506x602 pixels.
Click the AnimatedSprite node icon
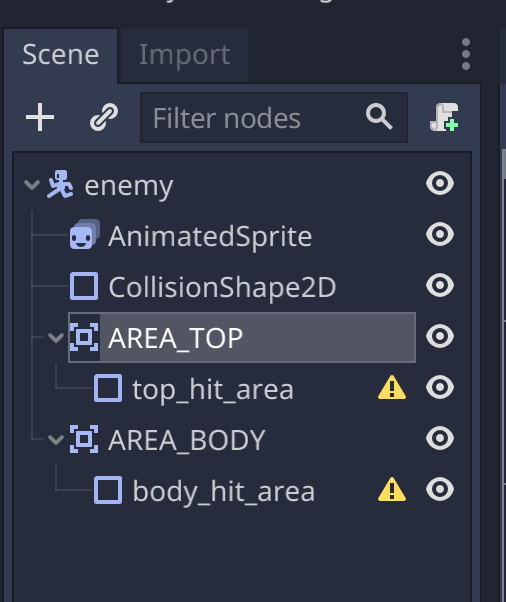point(85,234)
